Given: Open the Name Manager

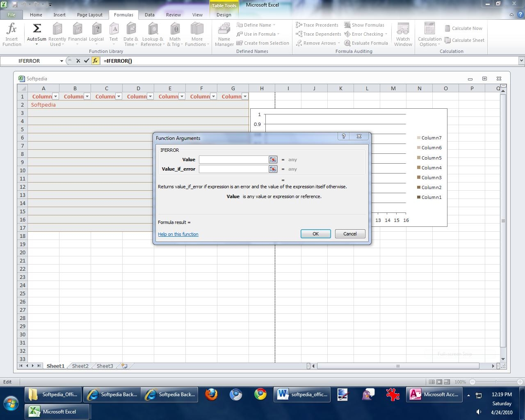Looking at the screenshot, I should [x=224, y=34].
